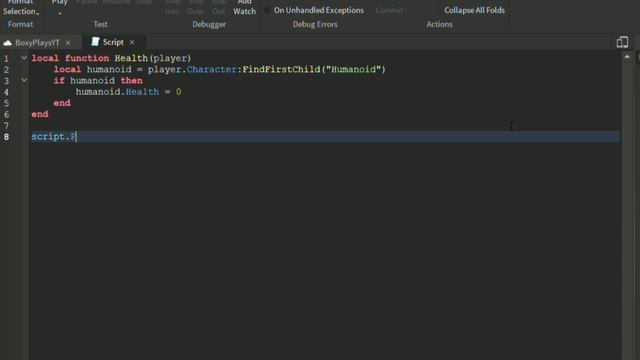
Task: Click the Test group label
Action: pyautogui.click(x=100, y=24)
